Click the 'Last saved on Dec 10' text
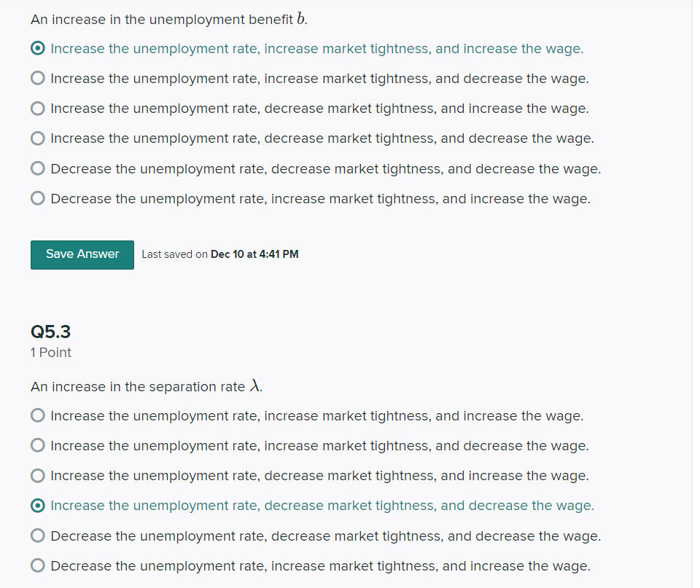The height and width of the screenshot is (588, 700). 219,254
